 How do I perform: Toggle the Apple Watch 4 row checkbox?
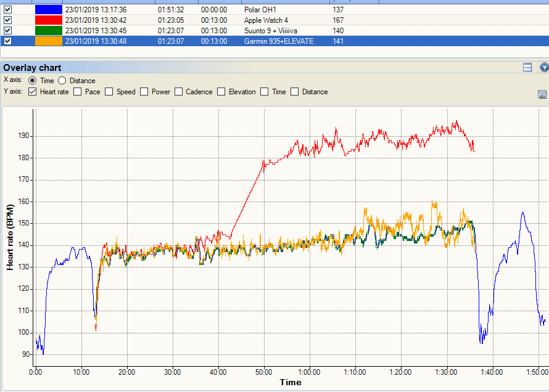click(x=7, y=20)
